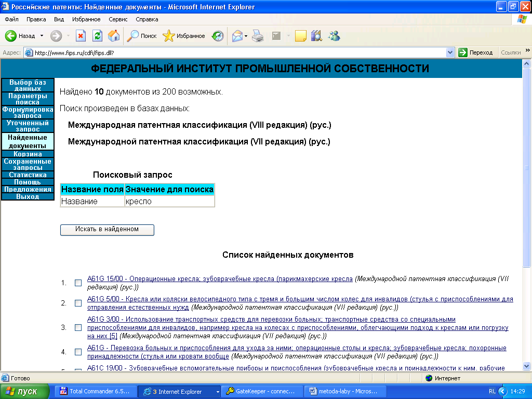Image resolution: width=532 pixels, height=399 pixels.
Task: Open the Вид menu
Action: pos(59,19)
